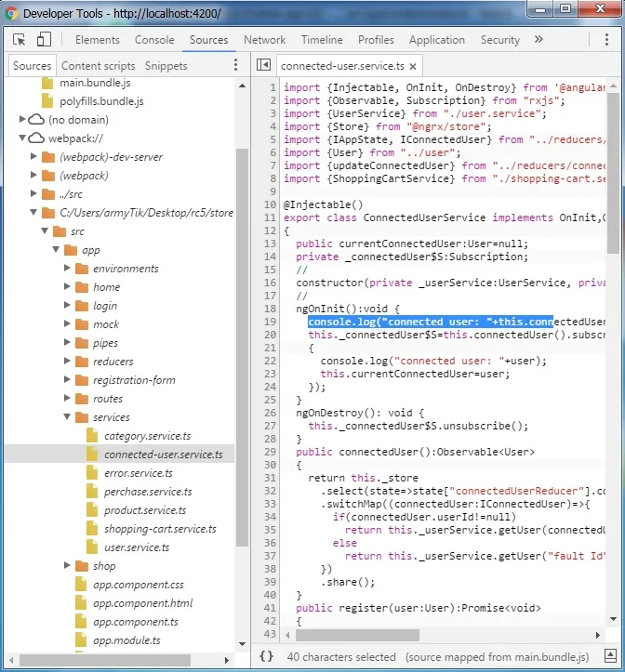Image resolution: width=625 pixels, height=672 pixels.
Task: Expand the registration-form folder arrow
Action: 67,379
